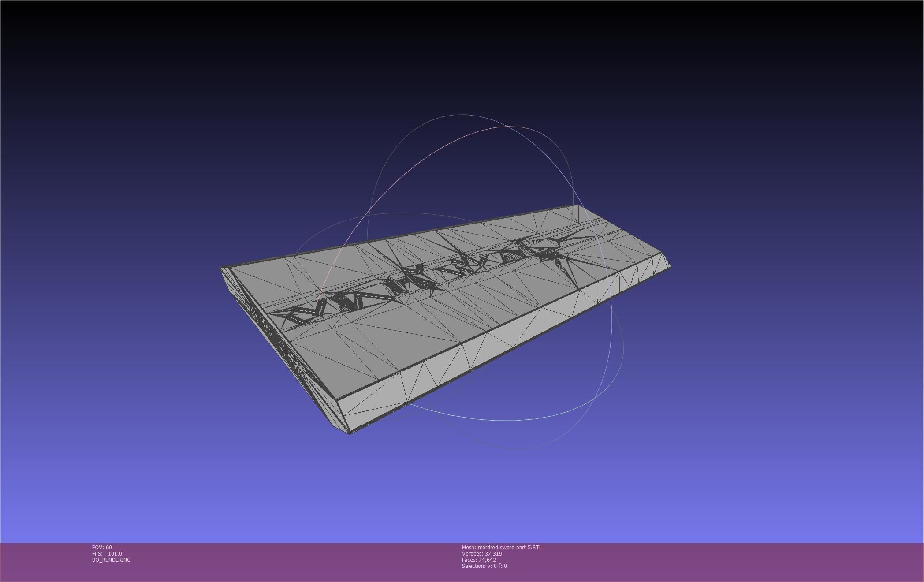Click the Vertices: 37,319 text
This screenshot has width=924, height=582.
pyautogui.click(x=482, y=554)
